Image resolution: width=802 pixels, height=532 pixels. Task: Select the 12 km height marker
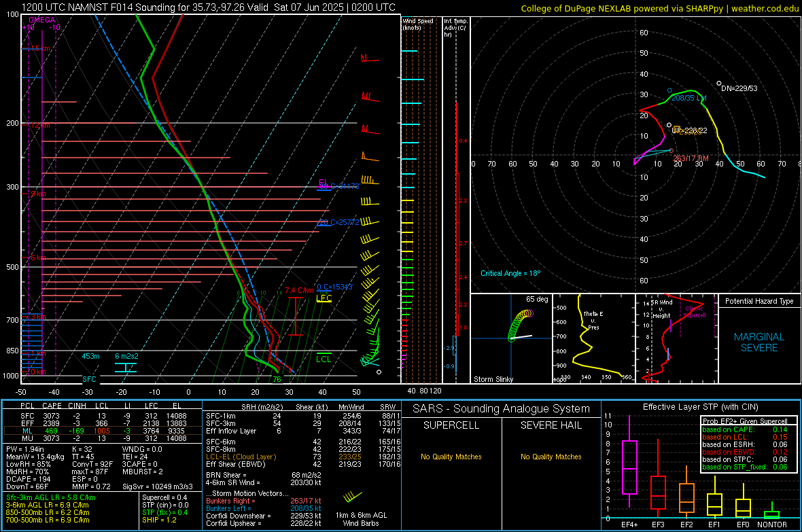click(41, 125)
